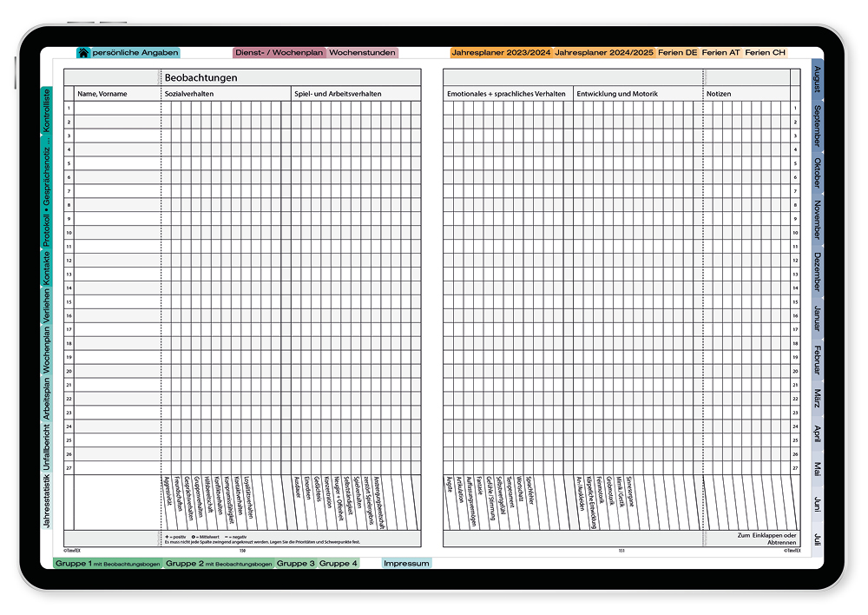Click the Loyalitätsverhalten column label
Image resolution: width=868 pixels, height=615 pixels.
tap(250, 497)
